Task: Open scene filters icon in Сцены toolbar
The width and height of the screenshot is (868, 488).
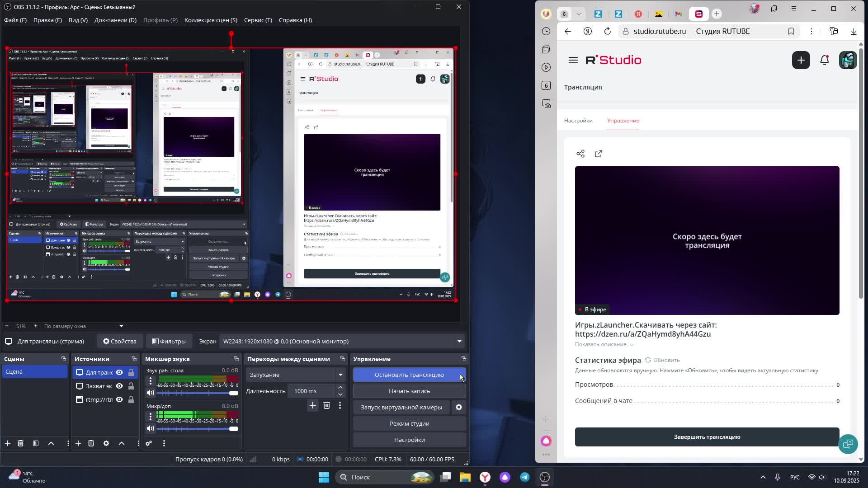Action: click(36, 443)
